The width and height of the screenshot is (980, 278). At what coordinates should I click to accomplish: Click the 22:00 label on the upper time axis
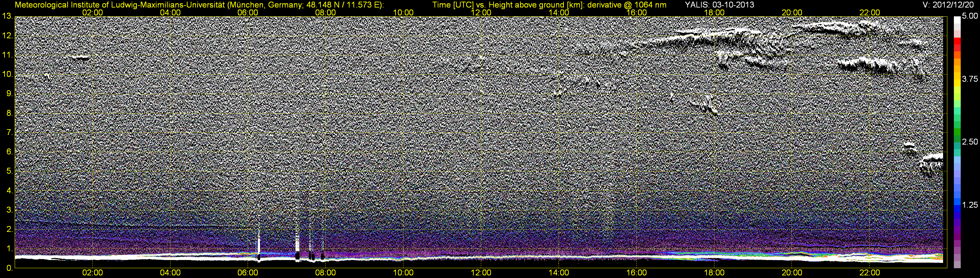tap(870, 12)
